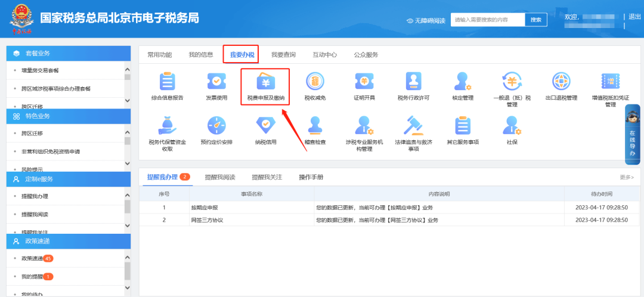Open the 在线导办 assistant widget
This screenshot has width=644, height=297.
pos(633,134)
